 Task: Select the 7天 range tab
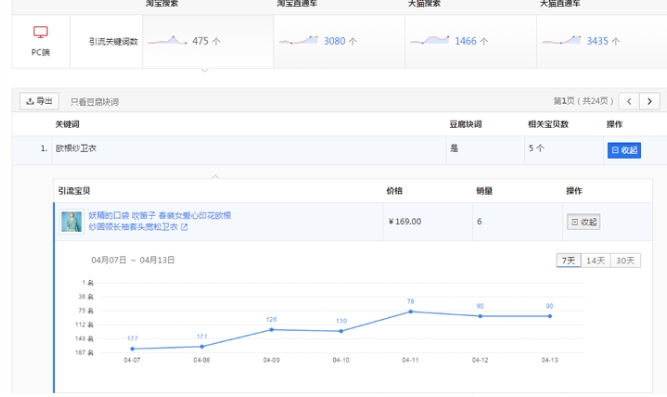coord(568,260)
